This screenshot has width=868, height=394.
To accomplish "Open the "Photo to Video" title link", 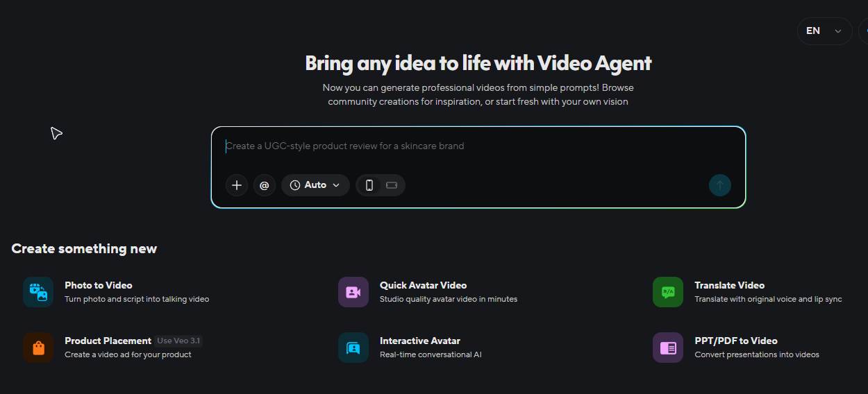I will 98,285.
